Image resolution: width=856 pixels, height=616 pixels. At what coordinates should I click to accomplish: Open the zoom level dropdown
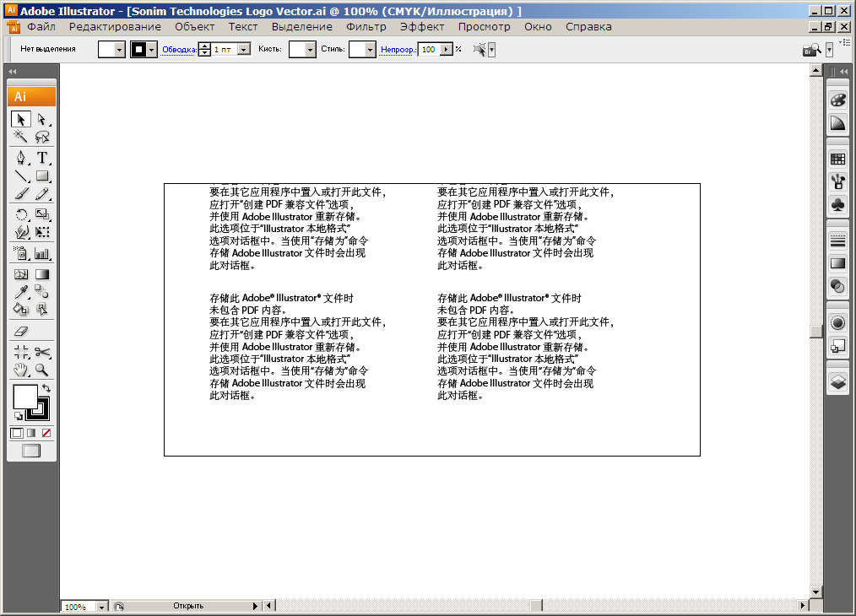[x=101, y=607]
